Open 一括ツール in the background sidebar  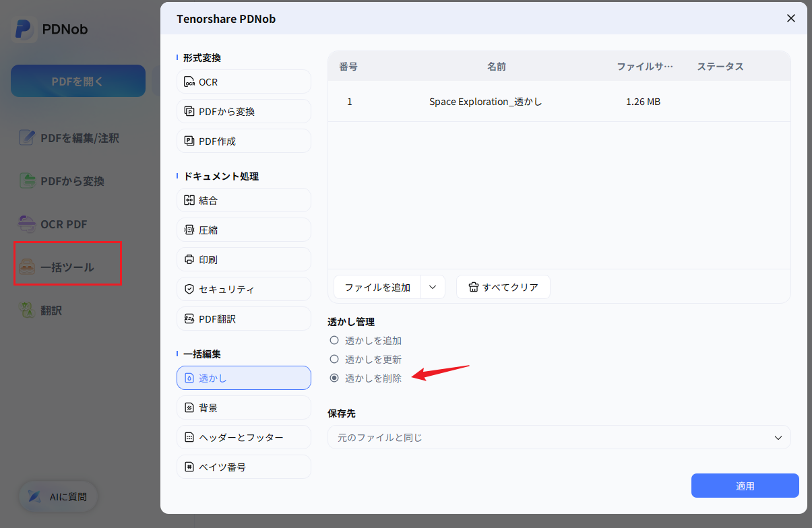coord(67,267)
